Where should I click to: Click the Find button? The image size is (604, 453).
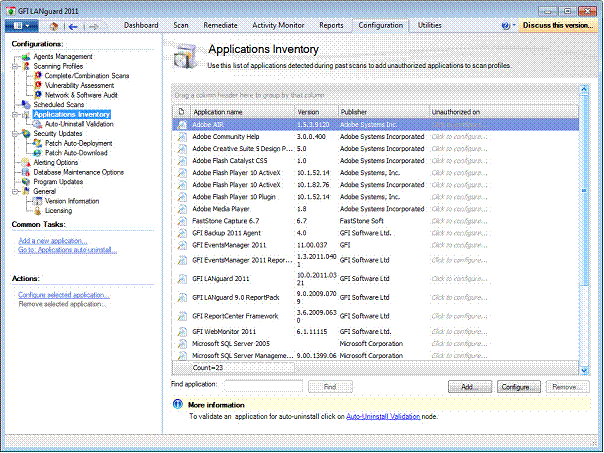330,387
